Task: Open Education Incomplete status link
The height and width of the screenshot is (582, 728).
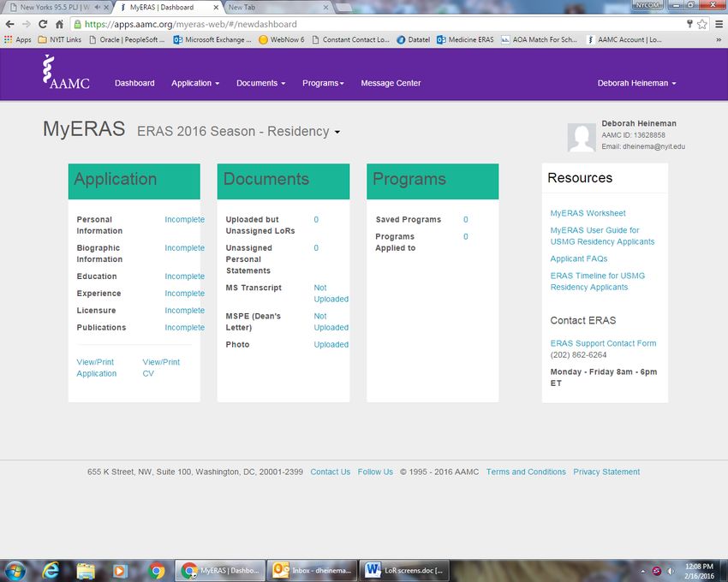Action: [184, 276]
